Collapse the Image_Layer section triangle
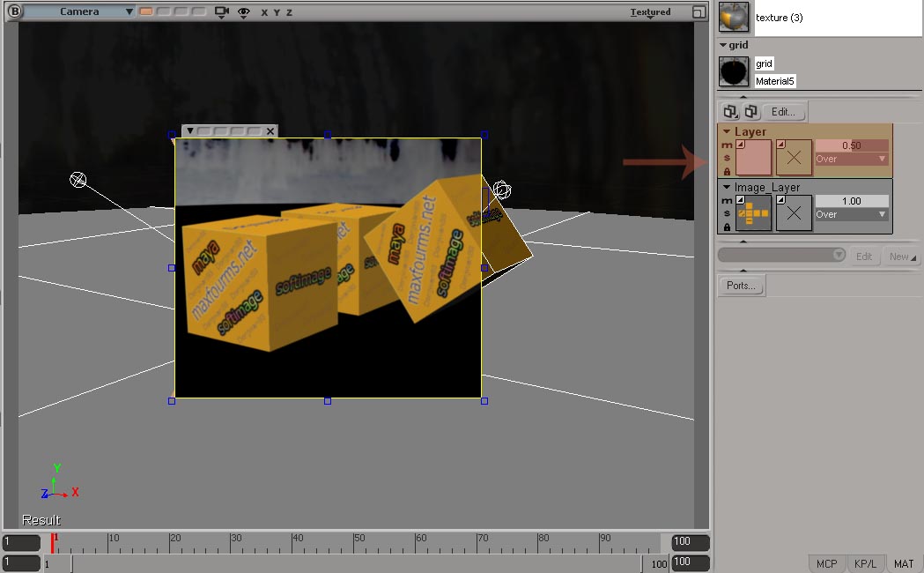Screen dimensions: 924x573 click(x=727, y=187)
